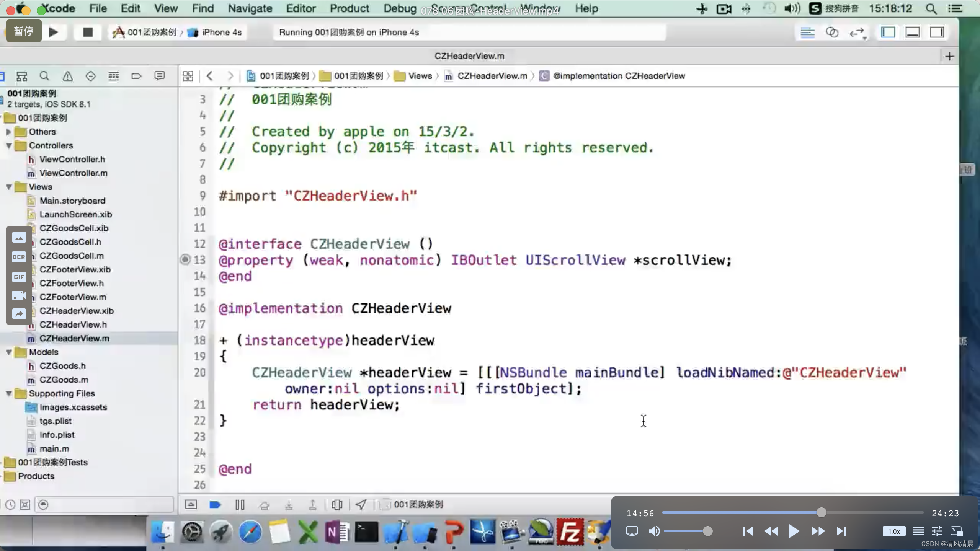980x551 pixels.
Task: Open the @implementation CZHeaderView jump bar menu
Action: (x=612, y=76)
